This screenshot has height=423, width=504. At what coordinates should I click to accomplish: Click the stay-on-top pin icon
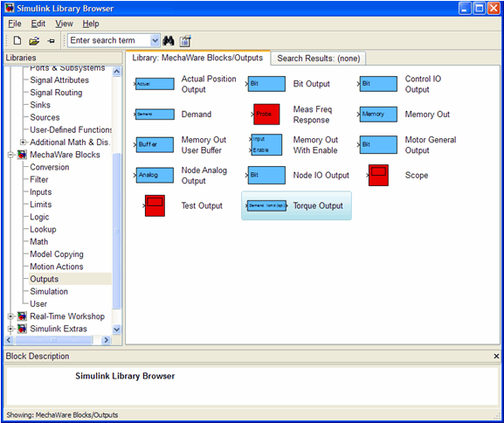tap(52, 41)
